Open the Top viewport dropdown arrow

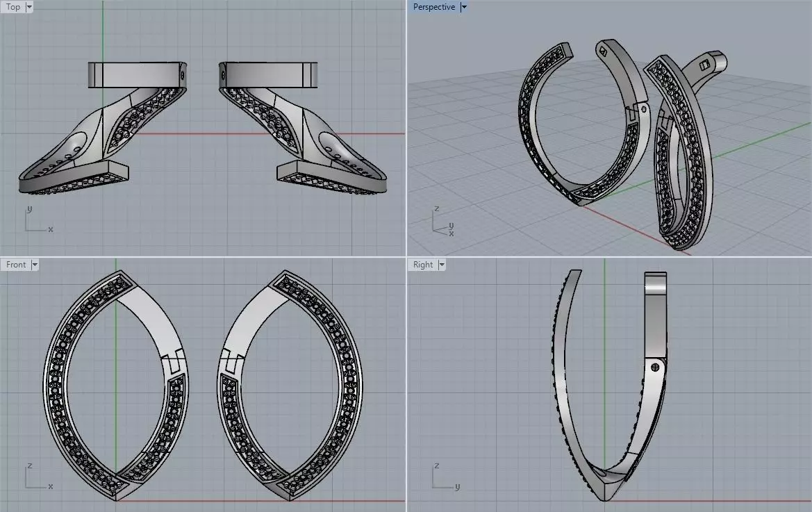(x=29, y=7)
